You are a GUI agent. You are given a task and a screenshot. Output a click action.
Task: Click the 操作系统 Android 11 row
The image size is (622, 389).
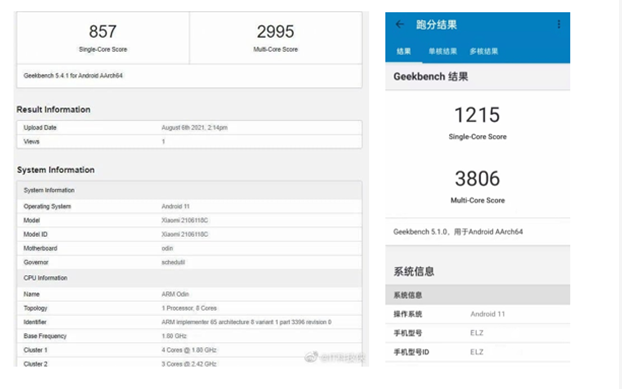coord(478,314)
